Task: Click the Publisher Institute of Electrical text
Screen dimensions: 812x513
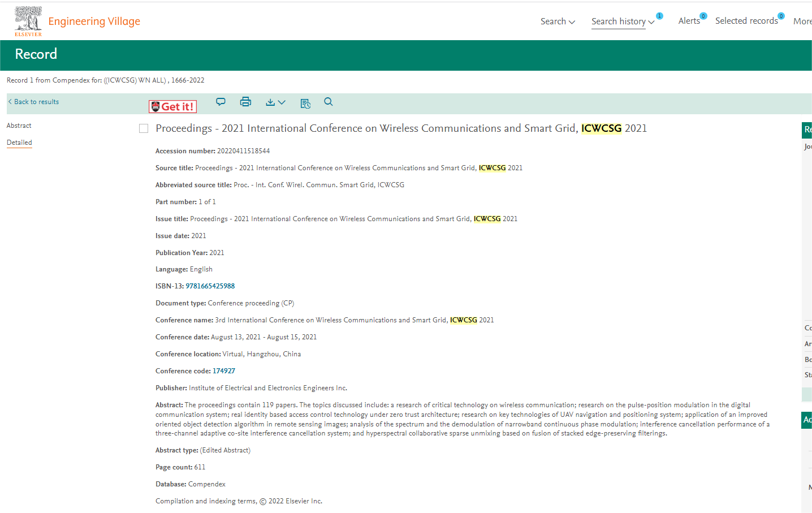Action: coord(252,388)
